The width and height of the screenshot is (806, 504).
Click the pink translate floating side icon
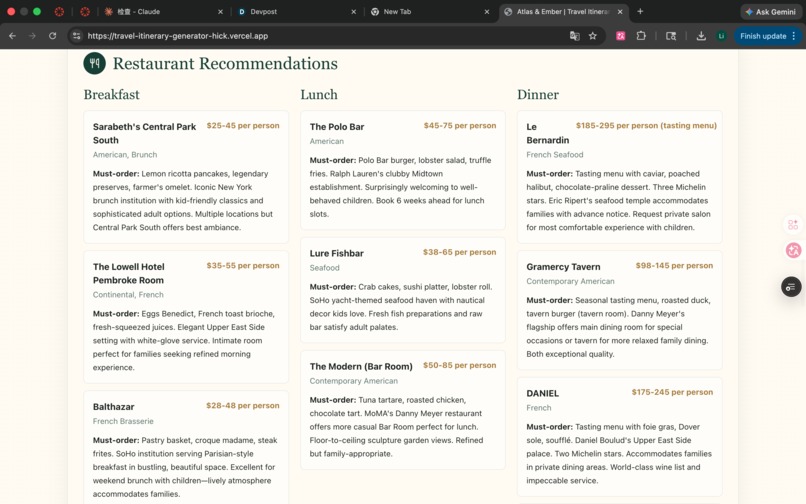pos(793,250)
